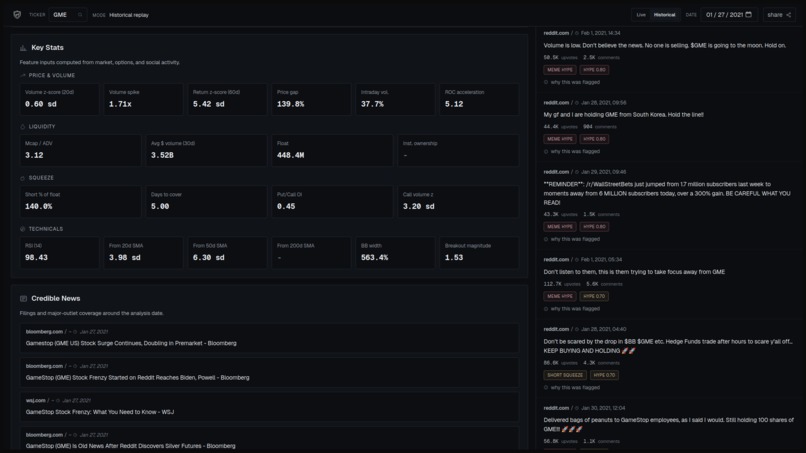Click 112.7K upvotes count
Viewport: 806px width, 453px height.
(562, 284)
